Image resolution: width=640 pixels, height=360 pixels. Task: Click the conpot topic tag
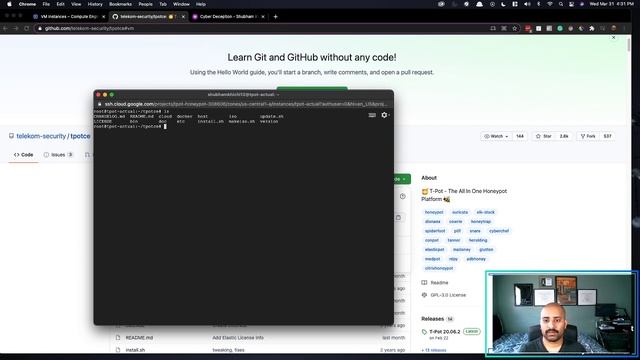pos(432,240)
